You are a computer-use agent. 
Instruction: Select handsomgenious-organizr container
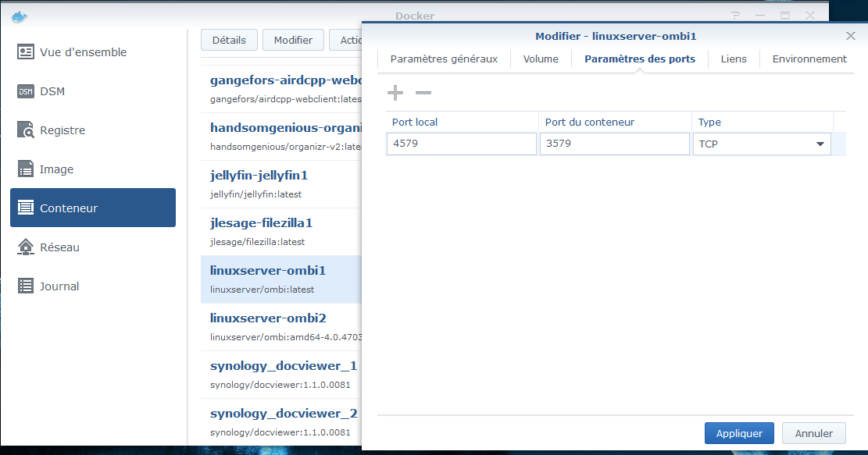coord(281,137)
